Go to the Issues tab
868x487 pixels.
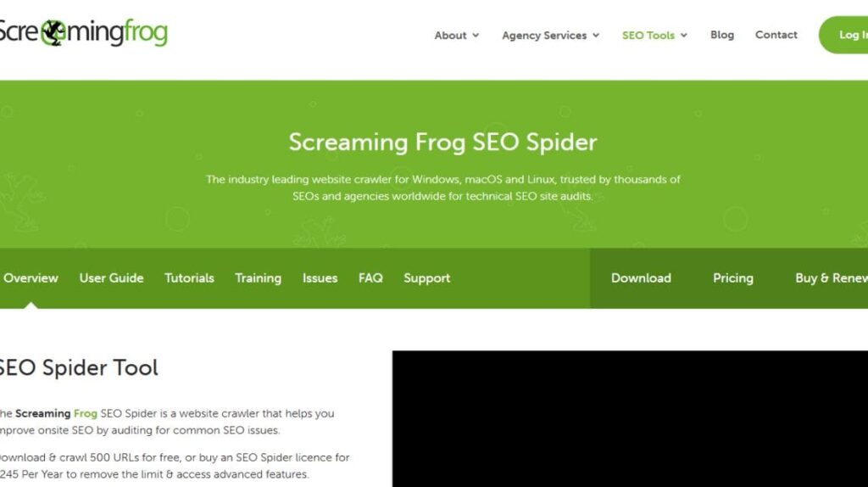[320, 278]
